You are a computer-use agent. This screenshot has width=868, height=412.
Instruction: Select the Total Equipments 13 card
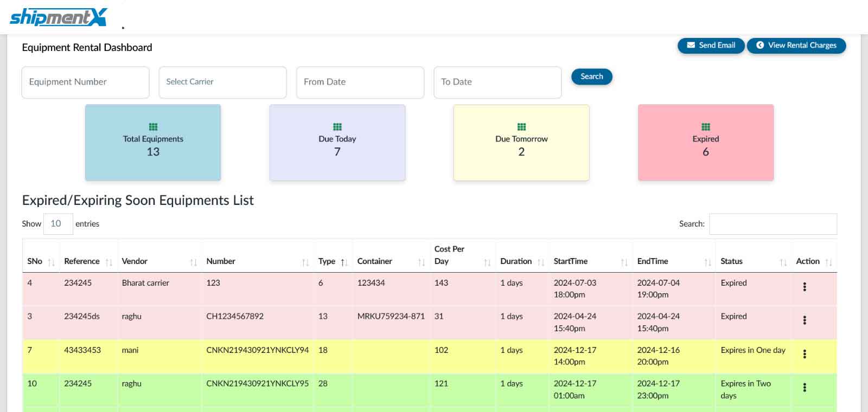click(x=153, y=143)
